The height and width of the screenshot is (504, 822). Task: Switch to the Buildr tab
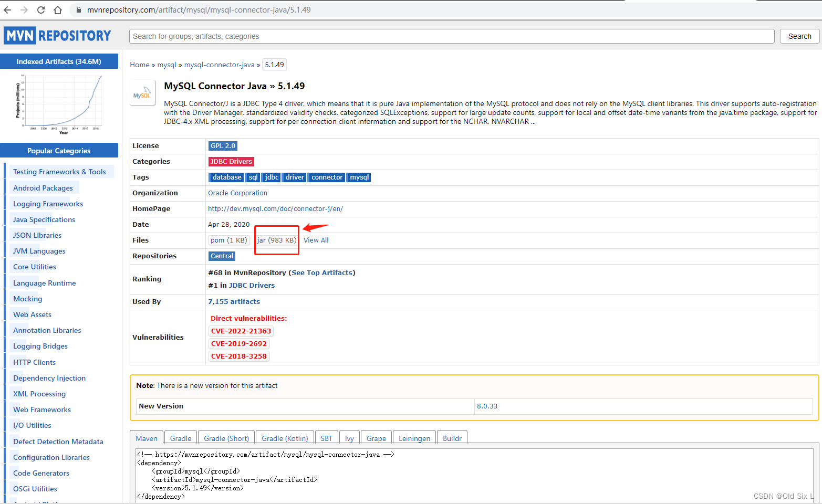pos(452,438)
